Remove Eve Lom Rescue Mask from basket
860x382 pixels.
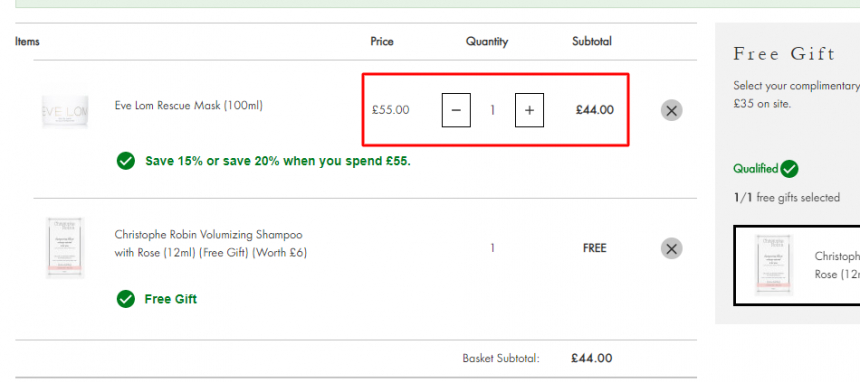point(671,110)
